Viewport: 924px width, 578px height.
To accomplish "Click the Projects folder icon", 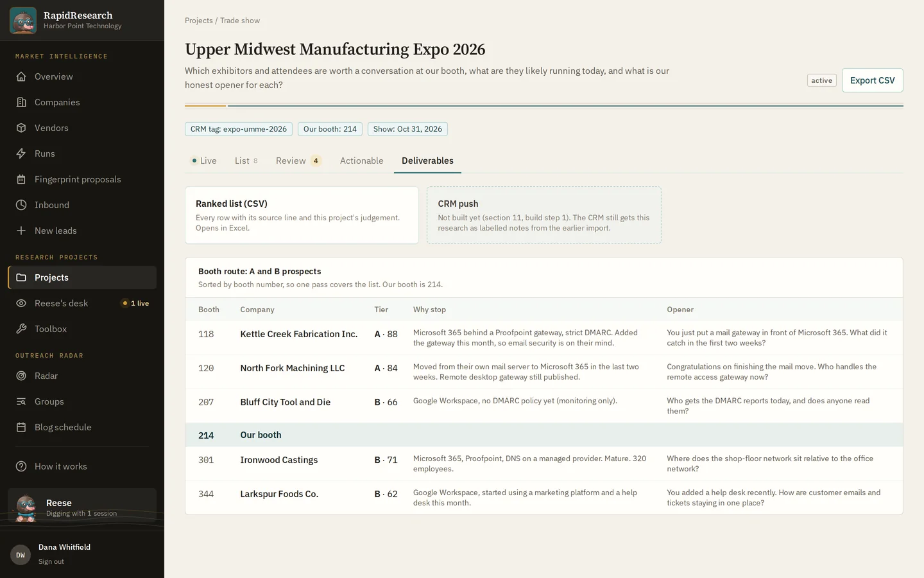I will tap(21, 277).
